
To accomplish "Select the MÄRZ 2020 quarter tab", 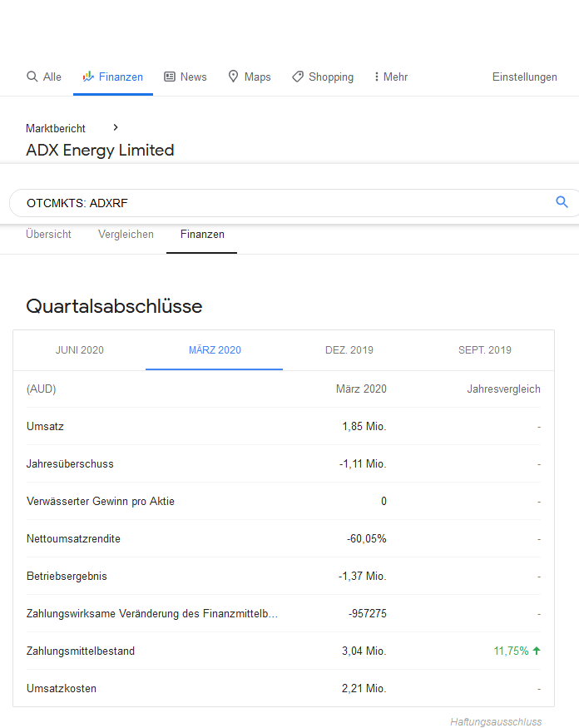I will click(215, 350).
